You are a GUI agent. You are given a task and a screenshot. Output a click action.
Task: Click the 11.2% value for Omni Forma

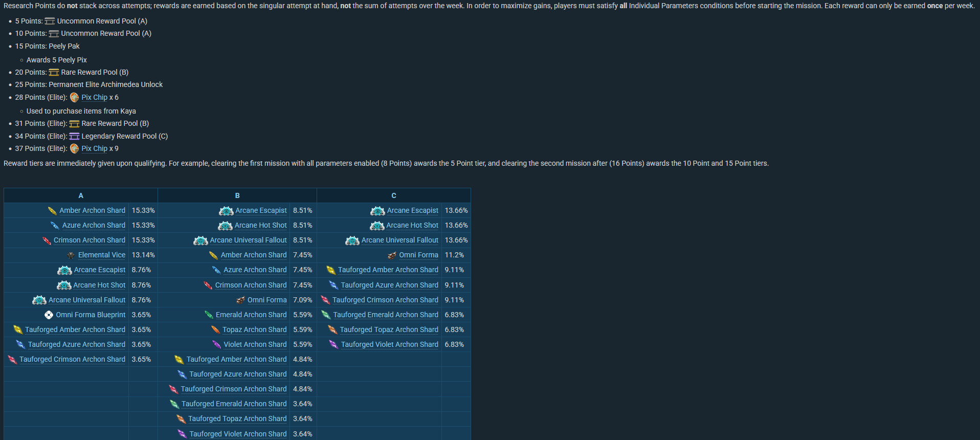(x=455, y=255)
